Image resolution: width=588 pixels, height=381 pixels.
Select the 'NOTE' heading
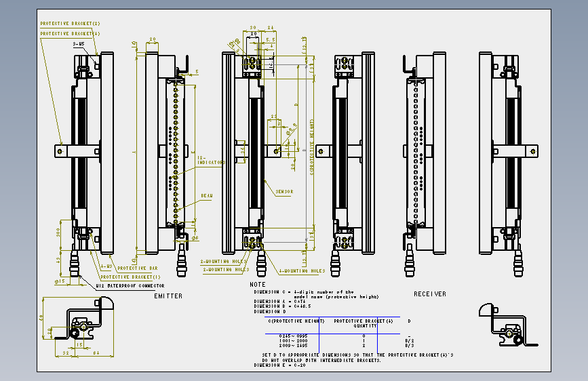coord(258,285)
